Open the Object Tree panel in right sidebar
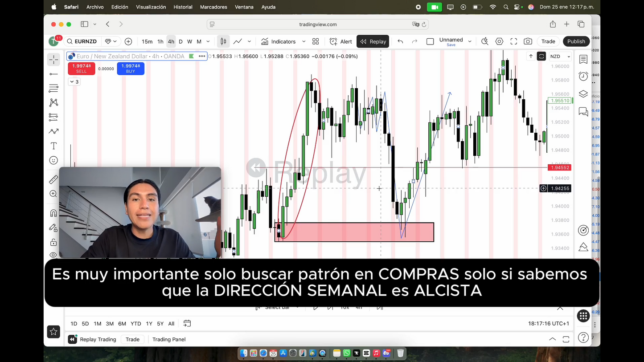Viewport: 644px width, 362px height. tap(583, 94)
